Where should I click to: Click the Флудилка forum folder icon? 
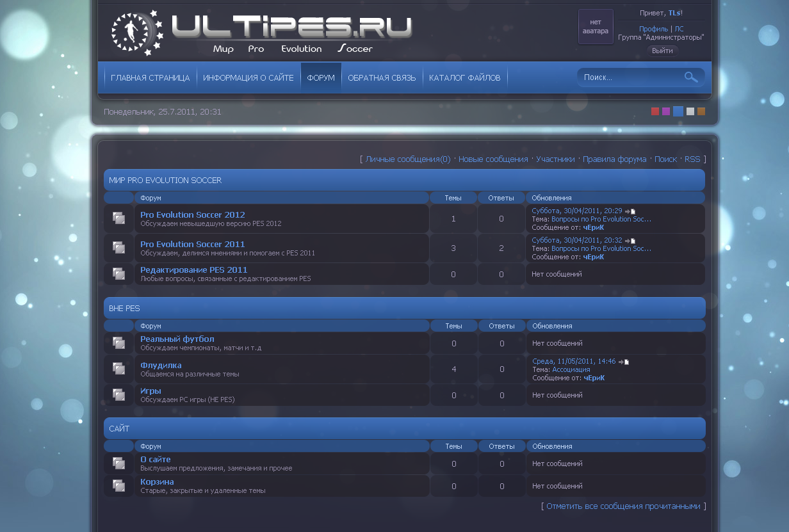point(118,369)
